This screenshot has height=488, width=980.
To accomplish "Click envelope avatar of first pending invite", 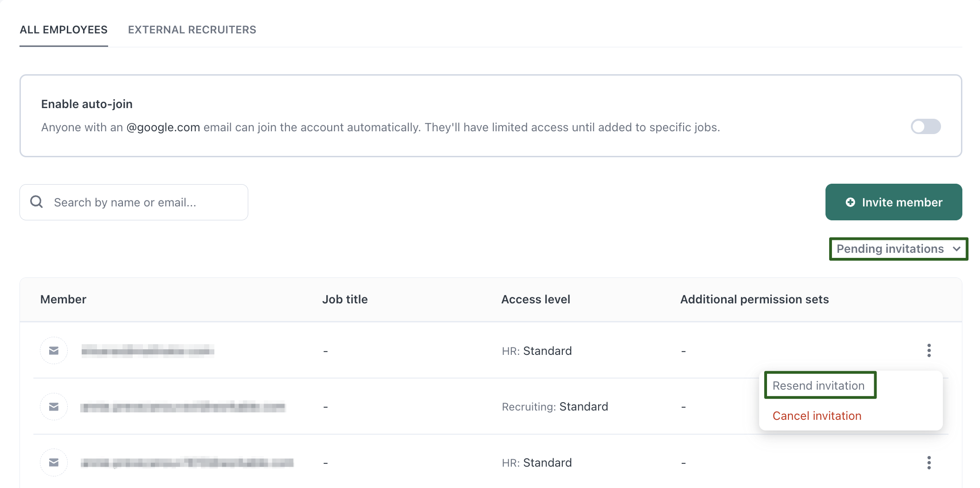I will pyautogui.click(x=54, y=351).
